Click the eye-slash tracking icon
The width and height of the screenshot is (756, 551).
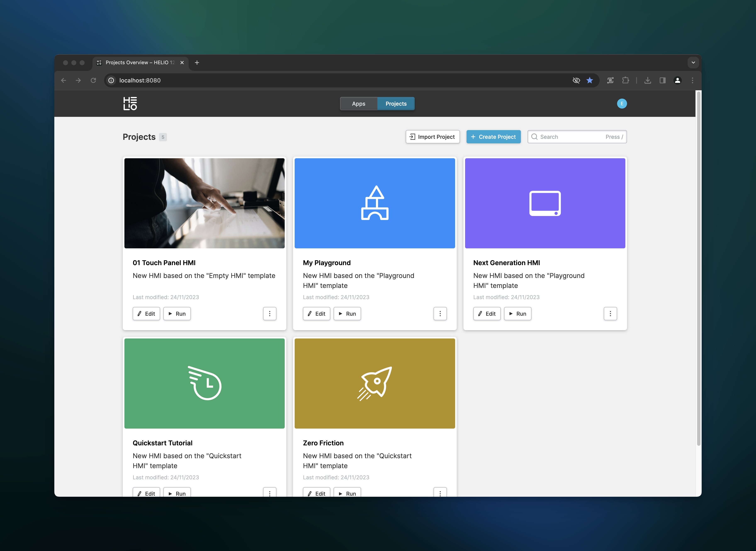tap(576, 80)
